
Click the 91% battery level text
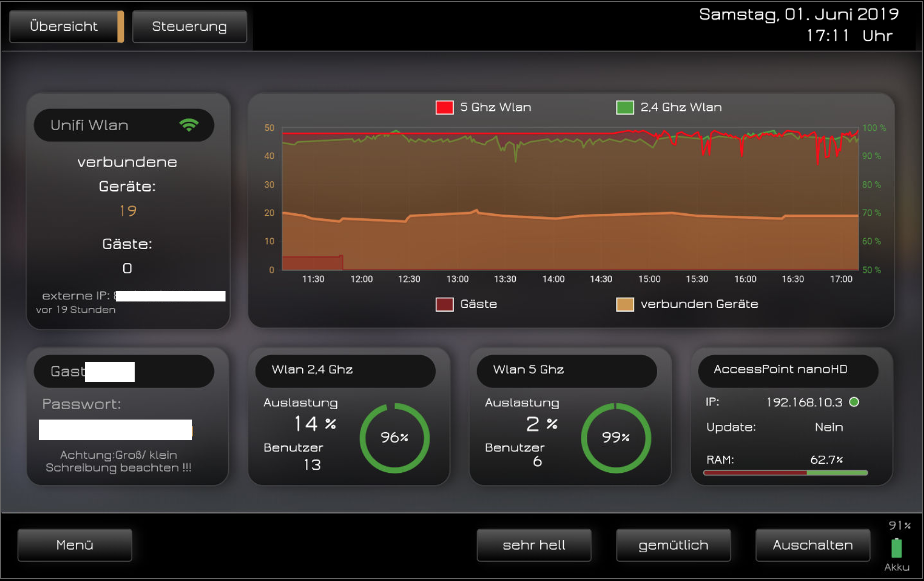point(899,525)
